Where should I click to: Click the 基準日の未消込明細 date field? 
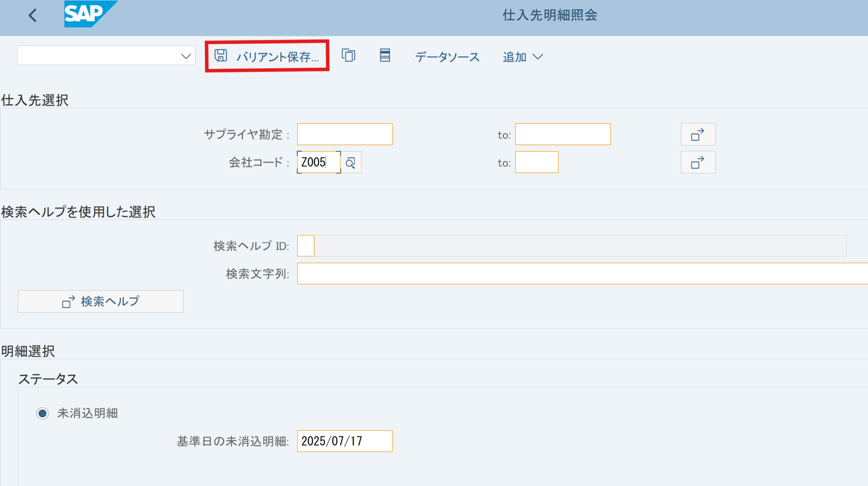345,441
